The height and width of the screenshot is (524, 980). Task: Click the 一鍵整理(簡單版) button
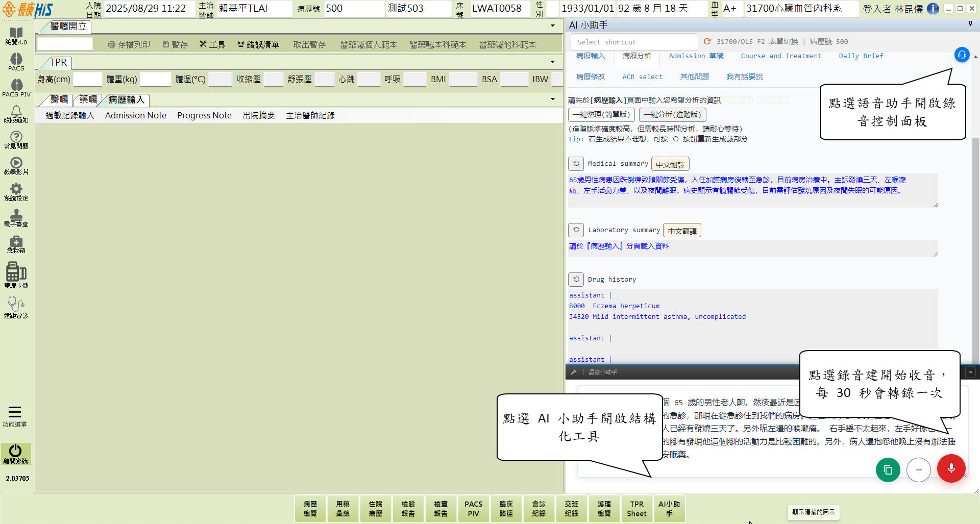pos(601,115)
